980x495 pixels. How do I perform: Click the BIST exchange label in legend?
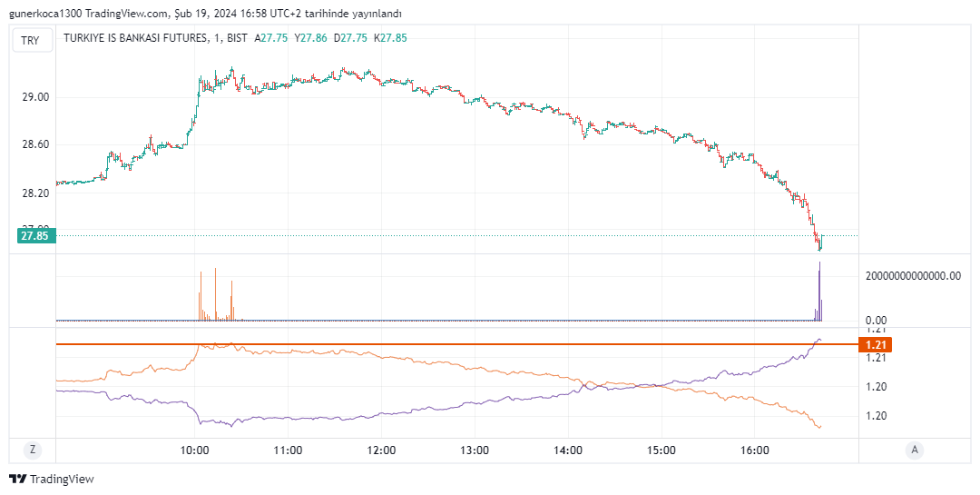coord(237,38)
